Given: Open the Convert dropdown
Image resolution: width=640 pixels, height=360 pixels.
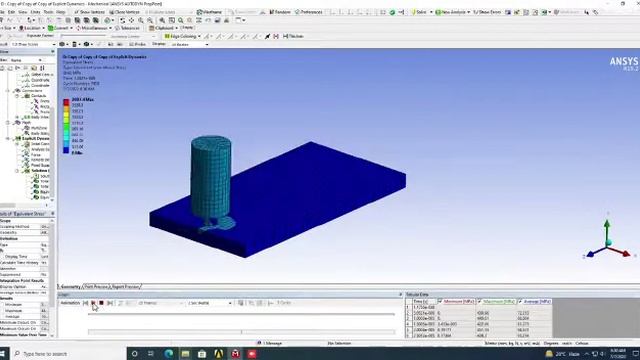Looking at the screenshot, I should pyautogui.click(x=60, y=28).
